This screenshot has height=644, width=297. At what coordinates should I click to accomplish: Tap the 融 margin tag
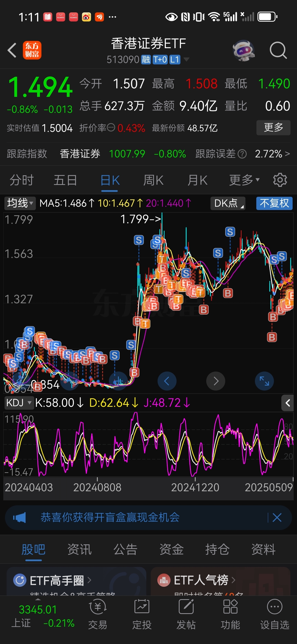(146, 59)
